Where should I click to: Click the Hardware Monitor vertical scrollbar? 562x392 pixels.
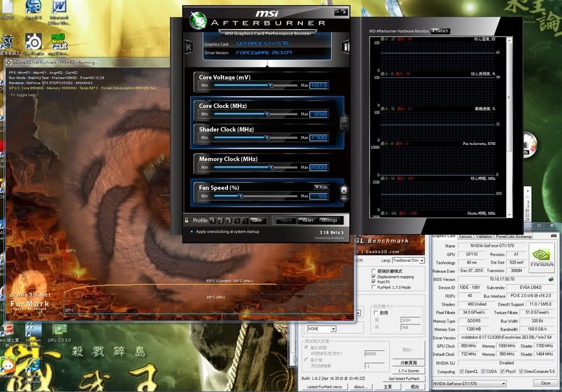(509, 127)
